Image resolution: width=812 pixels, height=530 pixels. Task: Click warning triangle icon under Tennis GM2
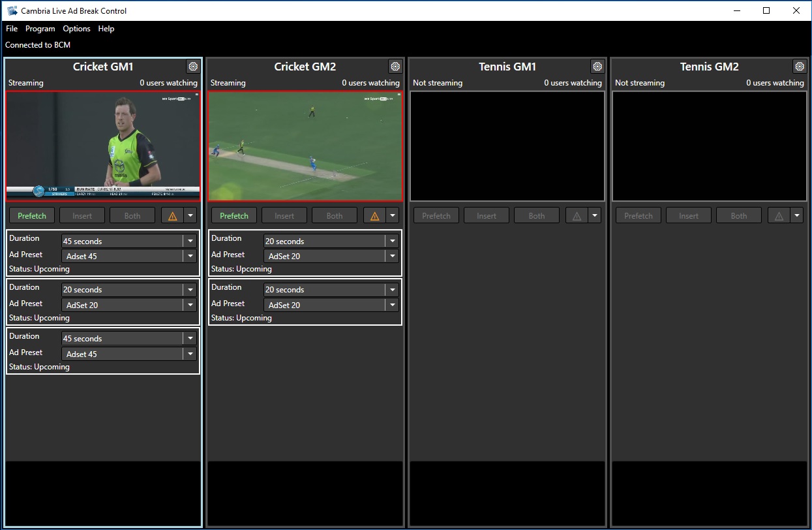tap(779, 216)
